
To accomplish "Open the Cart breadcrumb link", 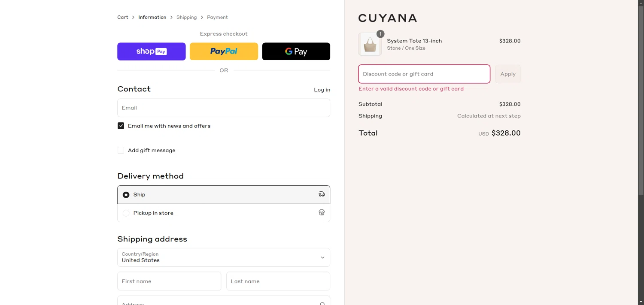I will click(x=123, y=17).
